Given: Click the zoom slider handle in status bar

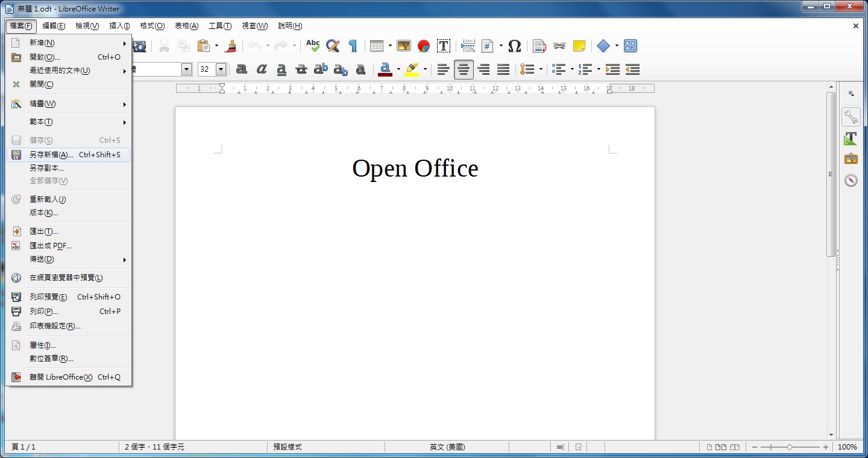Looking at the screenshot, I should point(790,447).
